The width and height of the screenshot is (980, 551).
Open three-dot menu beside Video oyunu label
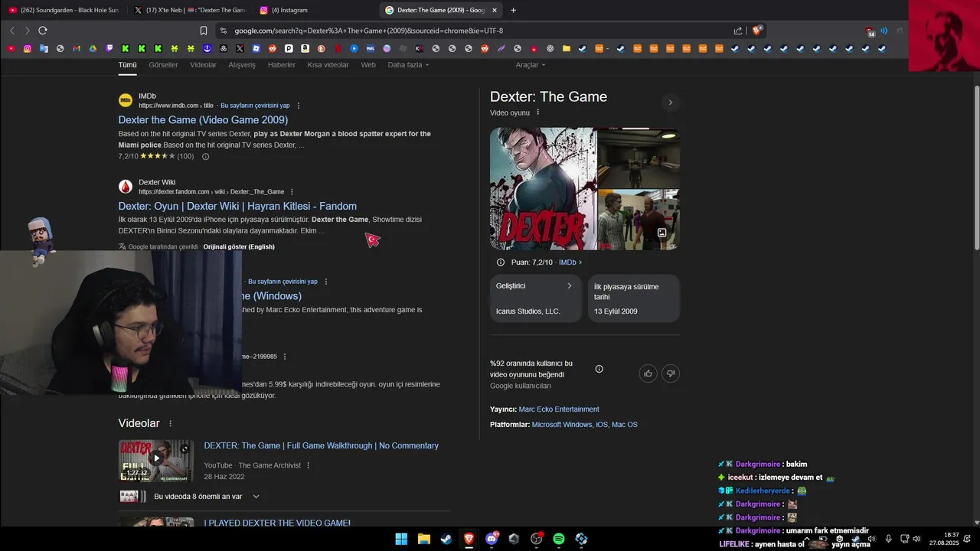(x=538, y=112)
